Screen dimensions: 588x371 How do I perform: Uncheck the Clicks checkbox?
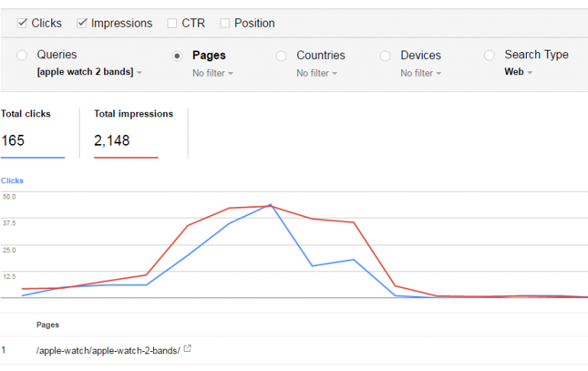(x=21, y=23)
